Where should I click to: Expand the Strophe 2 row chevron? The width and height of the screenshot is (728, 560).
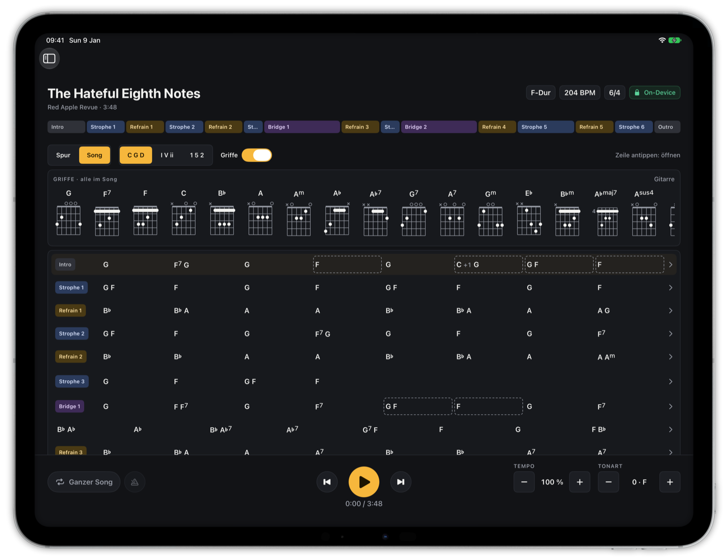point(670,333)
